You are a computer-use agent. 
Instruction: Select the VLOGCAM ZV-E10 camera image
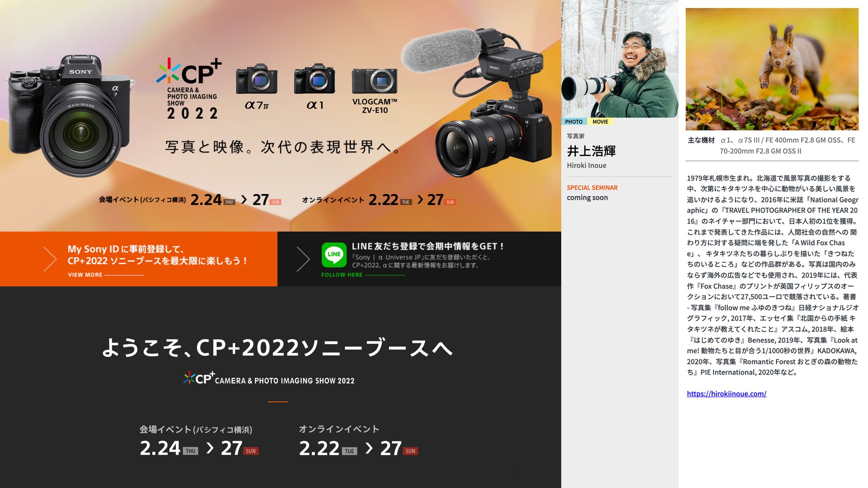[375, 81]
